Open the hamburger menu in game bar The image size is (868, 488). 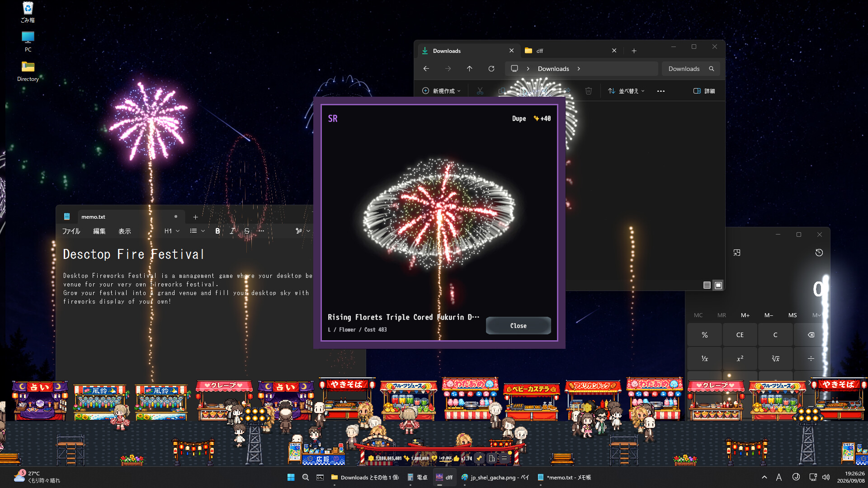(x=505, y=458)
